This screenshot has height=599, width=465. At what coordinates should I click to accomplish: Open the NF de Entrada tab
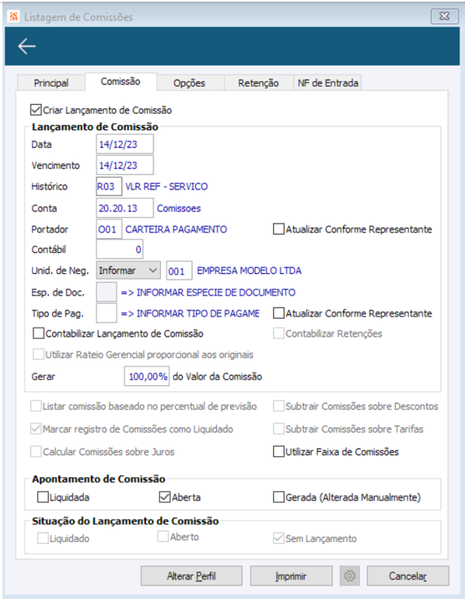tap(328, 83)
